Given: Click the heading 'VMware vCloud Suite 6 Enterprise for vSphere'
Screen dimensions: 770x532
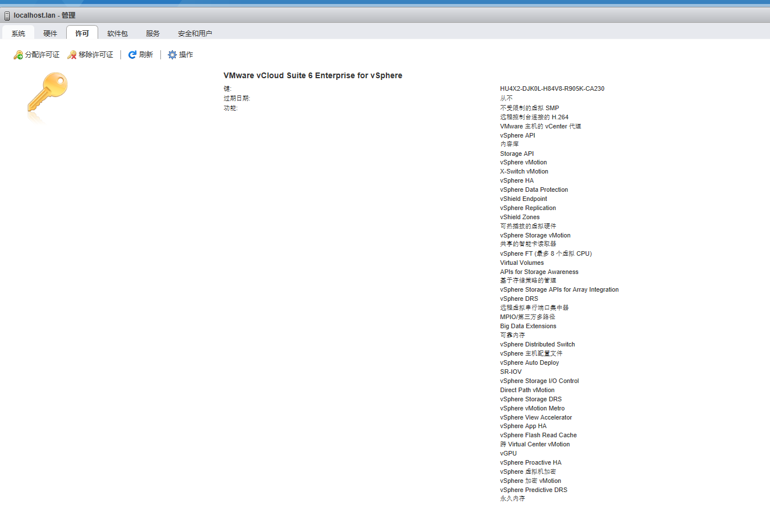Looking at the screenshot, I should tap(313, 75).
